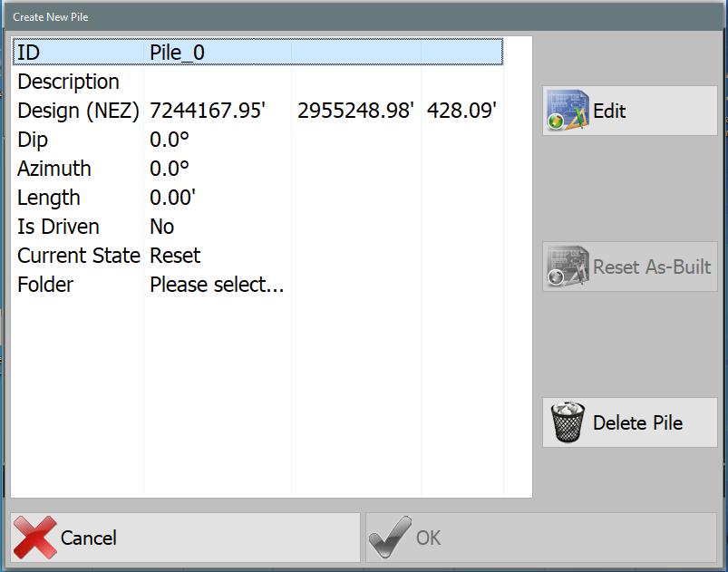Select the Dip value 0.0°

point(170,140)
